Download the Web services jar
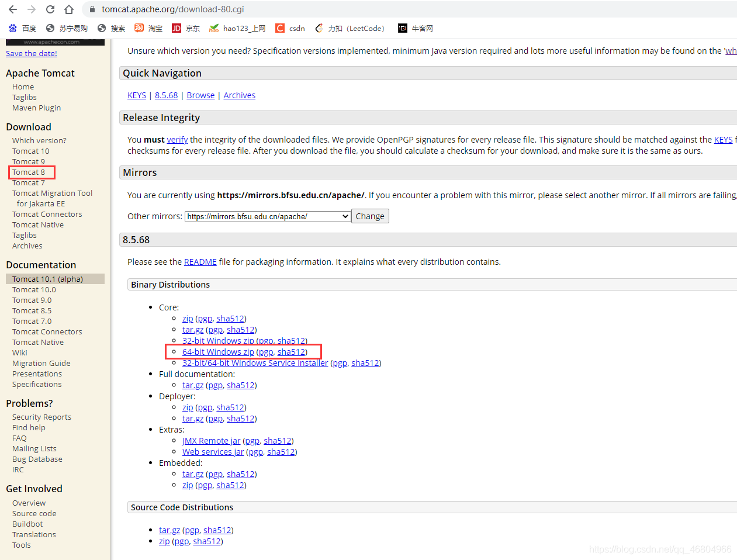 tap(213, 452)
